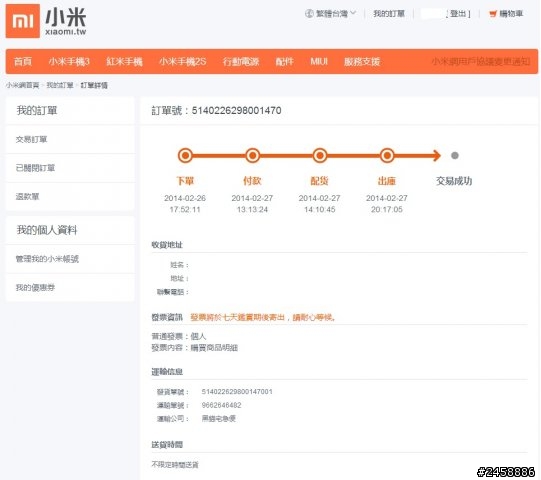The height and width of the screenshot is (480, 541).
Task: Click the order number 5140226298001470
Action: pos(236,111)
